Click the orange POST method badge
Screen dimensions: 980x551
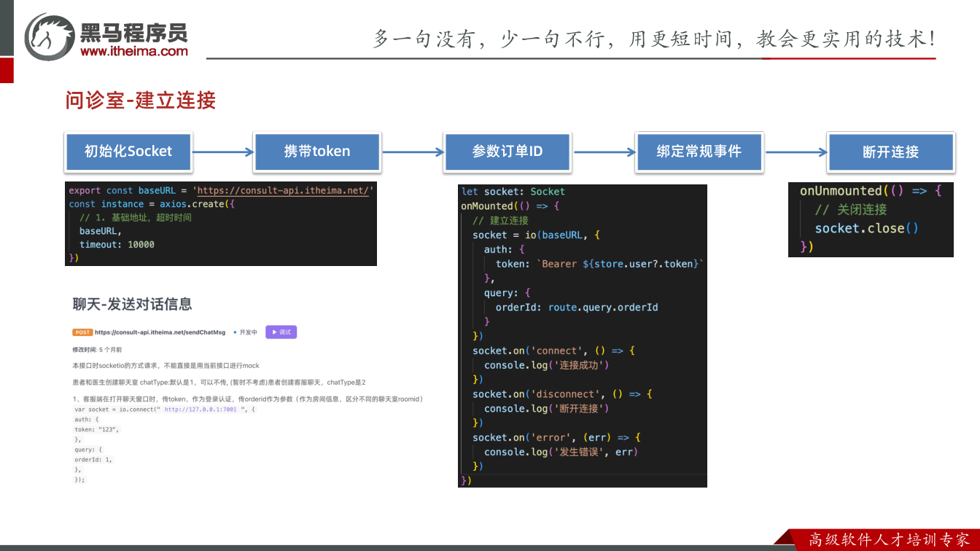(82, 332)
